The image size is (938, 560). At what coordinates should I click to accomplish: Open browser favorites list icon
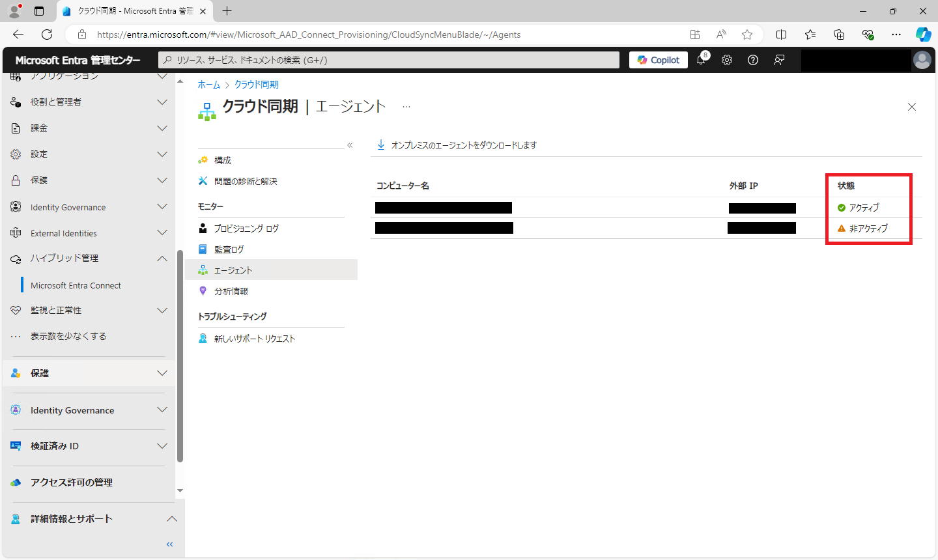810,35
